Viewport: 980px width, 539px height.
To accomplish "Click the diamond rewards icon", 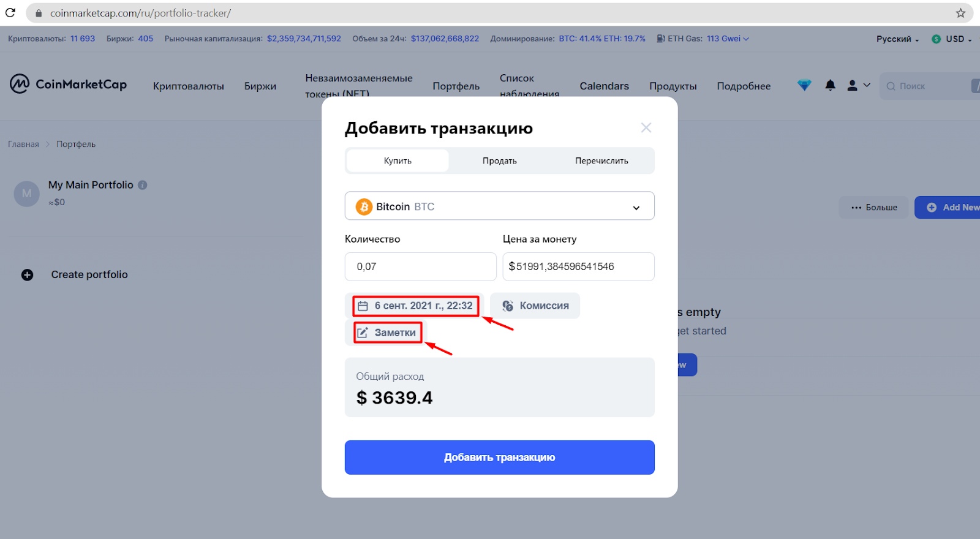I will pos(804,85).
